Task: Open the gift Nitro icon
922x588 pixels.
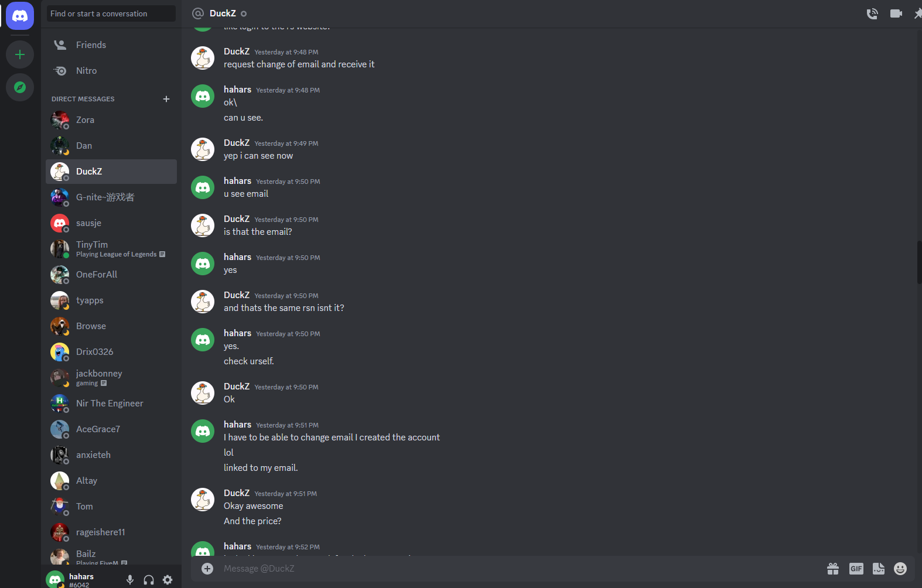Action: pyautogui.click(x=833, y=569)
